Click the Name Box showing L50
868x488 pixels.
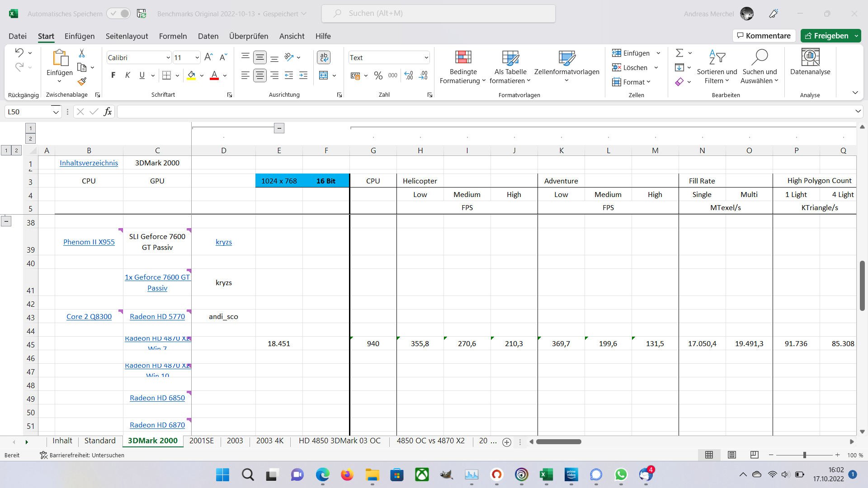(x=28, y=112)
